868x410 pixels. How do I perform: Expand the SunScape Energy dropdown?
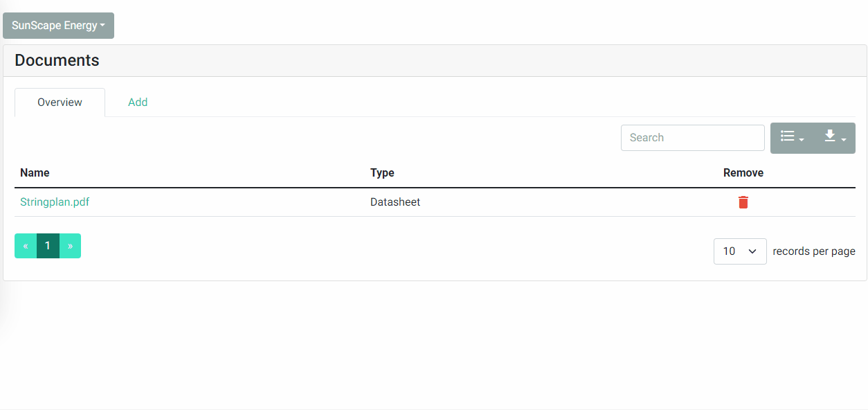[x=58, y=26]
